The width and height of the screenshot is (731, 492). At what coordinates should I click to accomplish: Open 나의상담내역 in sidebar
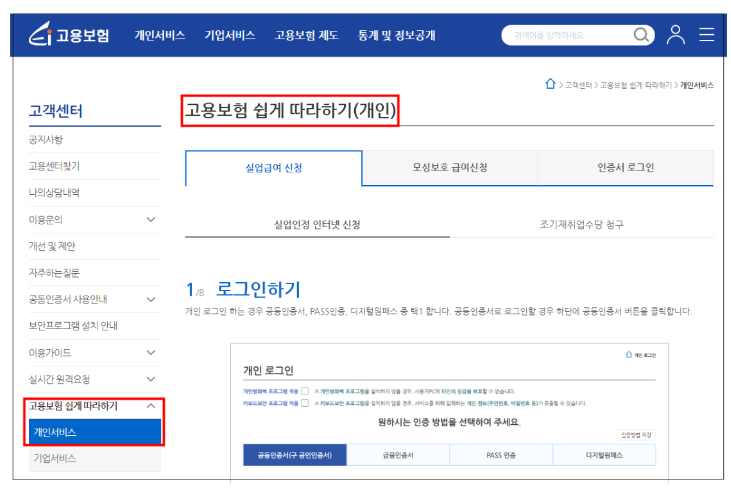(x=54, y=193)
